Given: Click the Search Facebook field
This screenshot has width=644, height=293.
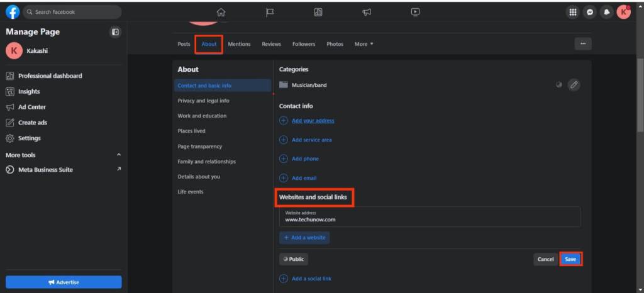Looking at the screenshot, I should [x=72, y=13].
